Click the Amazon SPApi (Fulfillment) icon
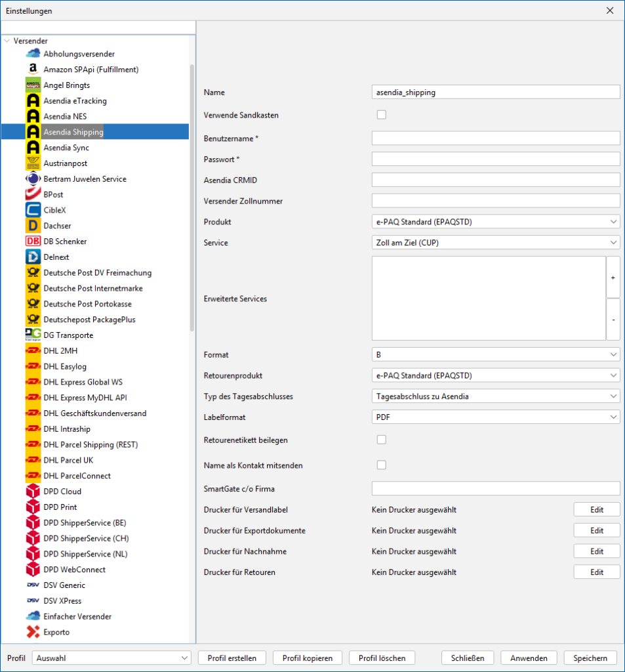 pos(33,70)
